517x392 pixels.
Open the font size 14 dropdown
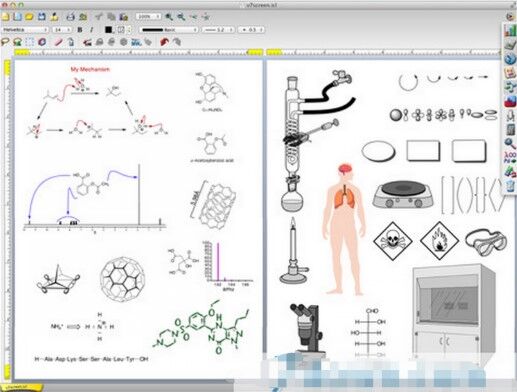62,30
